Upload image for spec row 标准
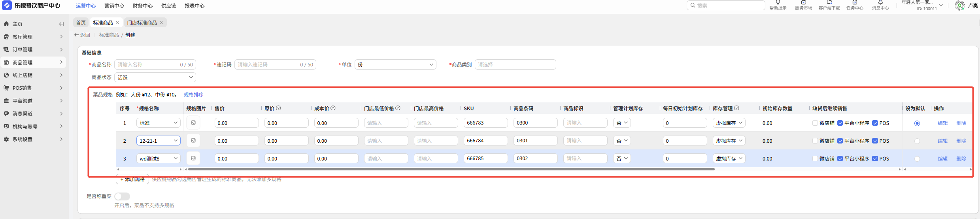This screenshot has height=219, width=980. 193,123
